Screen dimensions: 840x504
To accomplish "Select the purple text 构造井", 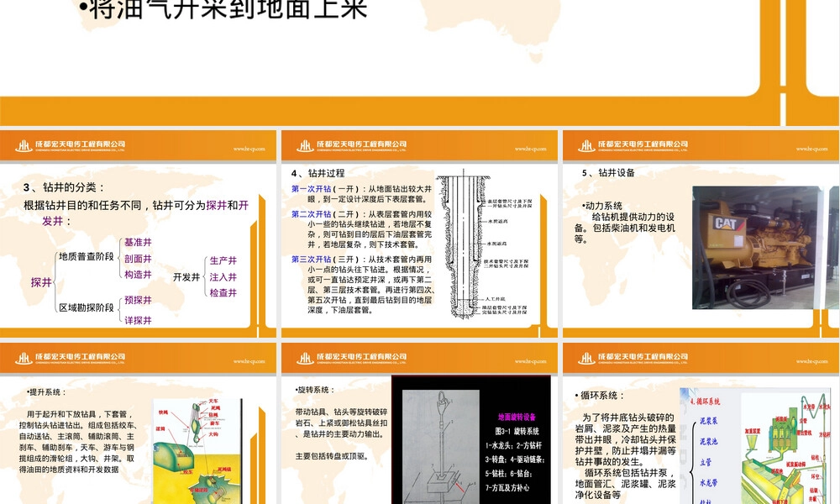I will pos(139,275).
